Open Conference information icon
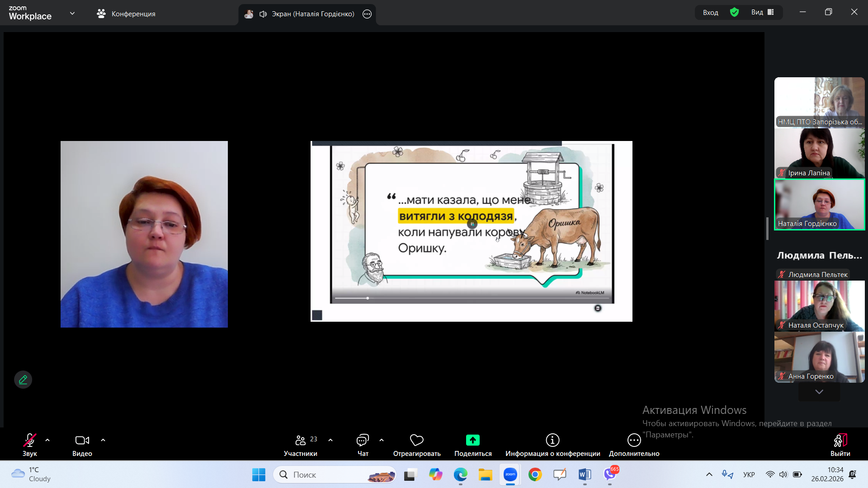Screen dimensions: 868x488 click(x=552, y=440)
